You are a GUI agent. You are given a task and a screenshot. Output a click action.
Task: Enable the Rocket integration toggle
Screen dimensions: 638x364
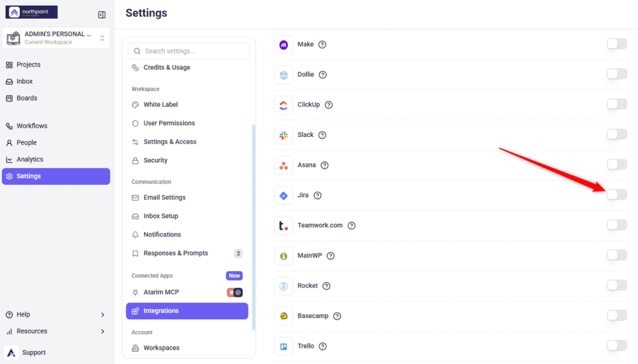coord(617,285)
